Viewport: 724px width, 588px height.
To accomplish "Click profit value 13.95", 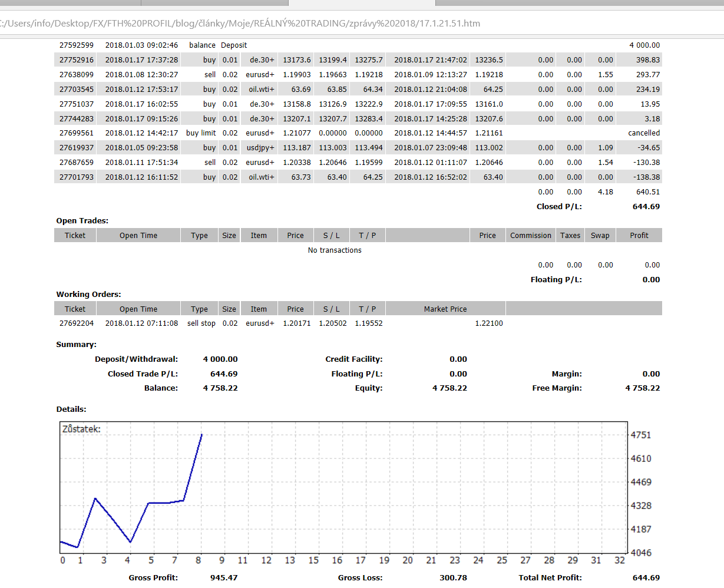I will click(650, 104).
